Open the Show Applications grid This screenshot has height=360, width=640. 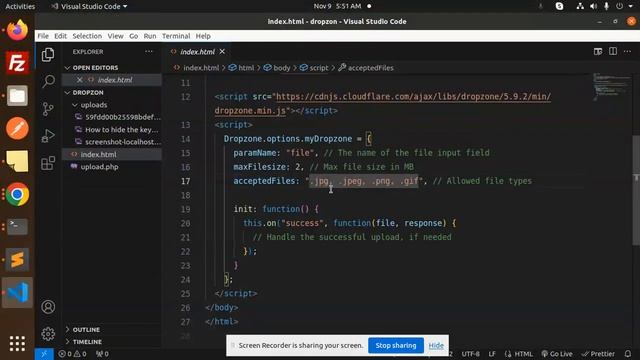[17, 343]
